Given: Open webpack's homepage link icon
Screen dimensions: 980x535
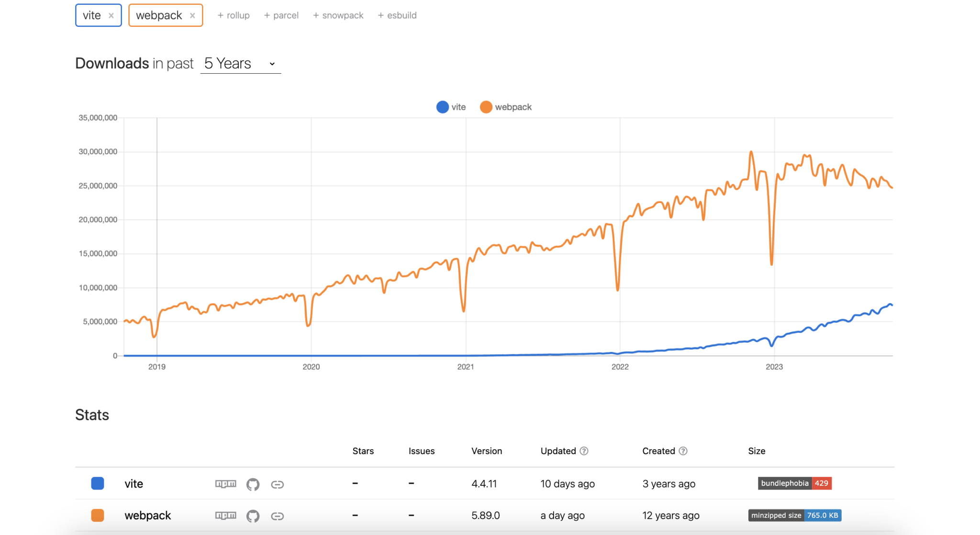Looking at the screenshot, I should coord(277,516).
